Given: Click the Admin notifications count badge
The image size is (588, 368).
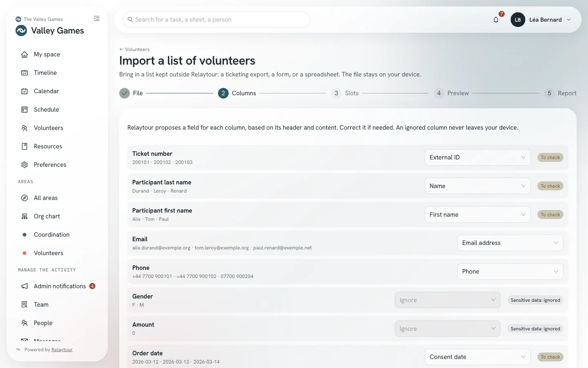Looking at the screenshot, I should tap(92, 286).
